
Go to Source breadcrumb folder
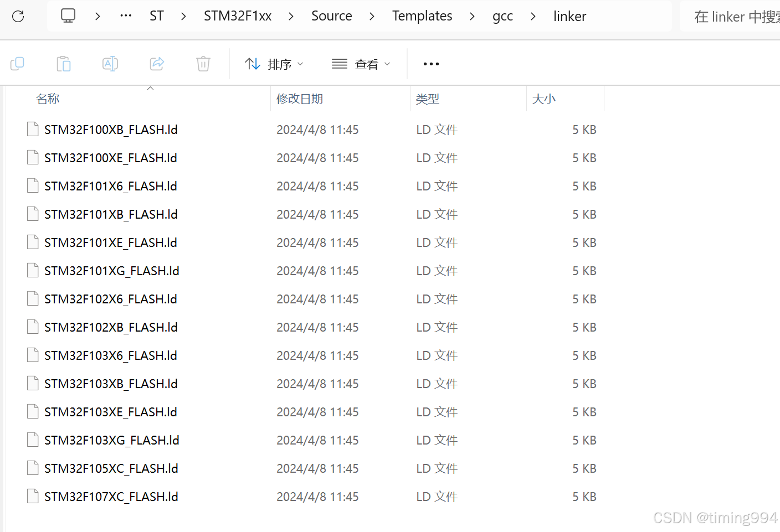coord(332,16)
